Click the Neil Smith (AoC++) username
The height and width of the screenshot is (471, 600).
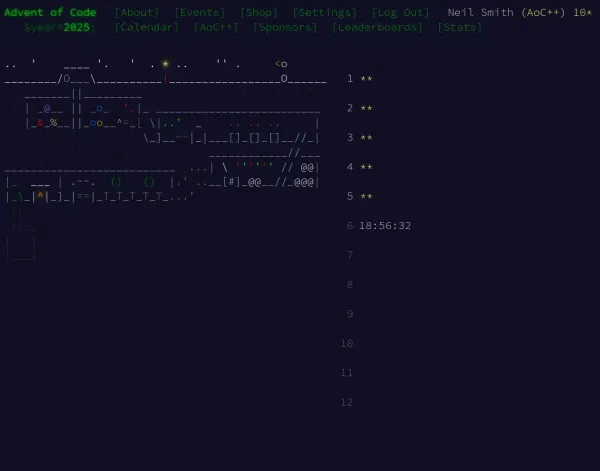(x=506, y=12)
